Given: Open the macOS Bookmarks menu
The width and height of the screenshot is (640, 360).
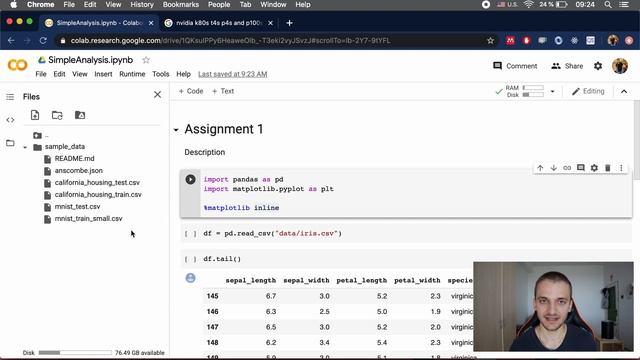Looking at the screenshot, I should click(180, 4).
